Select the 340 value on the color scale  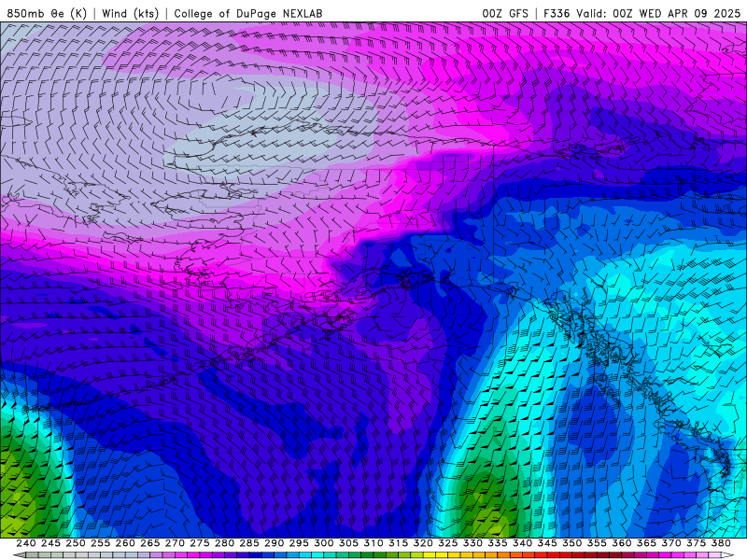[x=522, y=543]
